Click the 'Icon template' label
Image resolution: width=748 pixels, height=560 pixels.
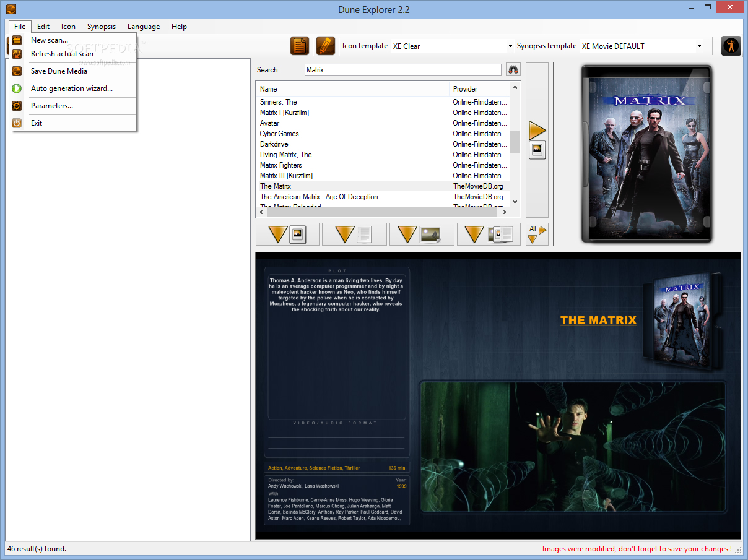tap(365, 46)
